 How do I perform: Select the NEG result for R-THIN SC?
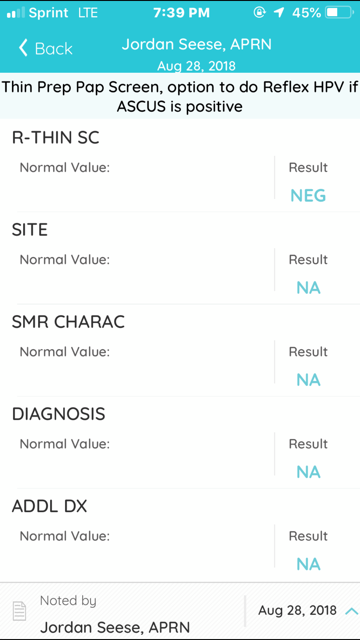coord(308,196)
